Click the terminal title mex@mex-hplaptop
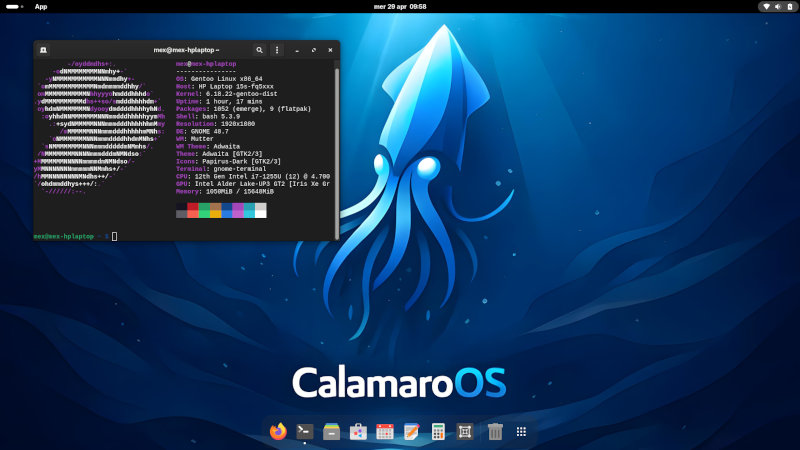The image size is (800, 450). click(186, 50)
